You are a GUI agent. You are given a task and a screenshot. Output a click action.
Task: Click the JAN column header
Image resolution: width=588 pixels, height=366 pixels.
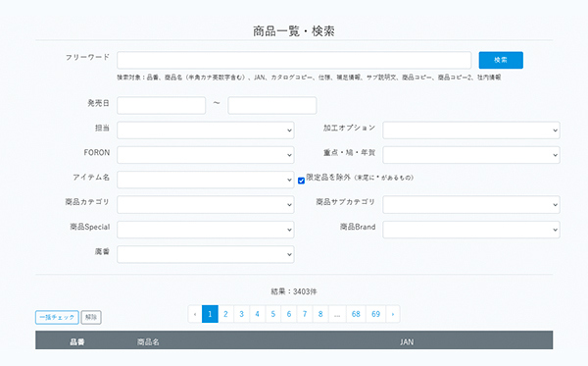click(407, 342)
